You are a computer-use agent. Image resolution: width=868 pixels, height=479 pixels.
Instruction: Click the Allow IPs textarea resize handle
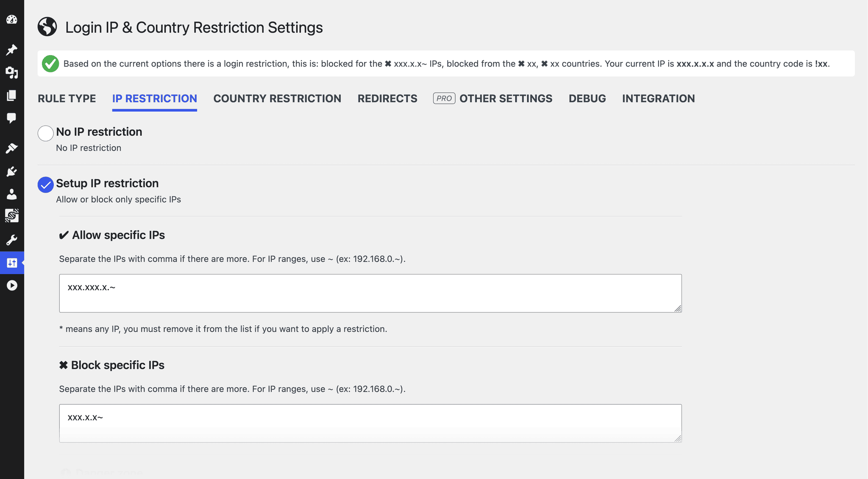point(678,308)
